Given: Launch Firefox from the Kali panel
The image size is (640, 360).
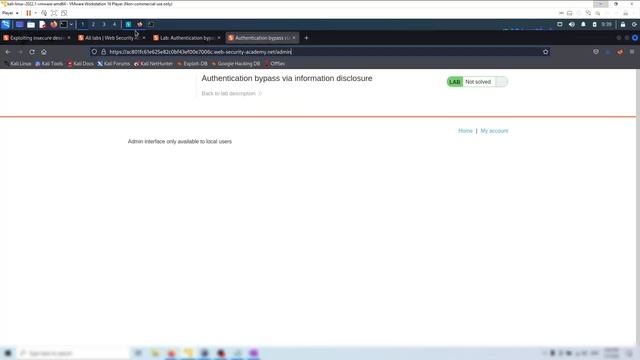Looking at the screenshot, I should tap(53, 24).
